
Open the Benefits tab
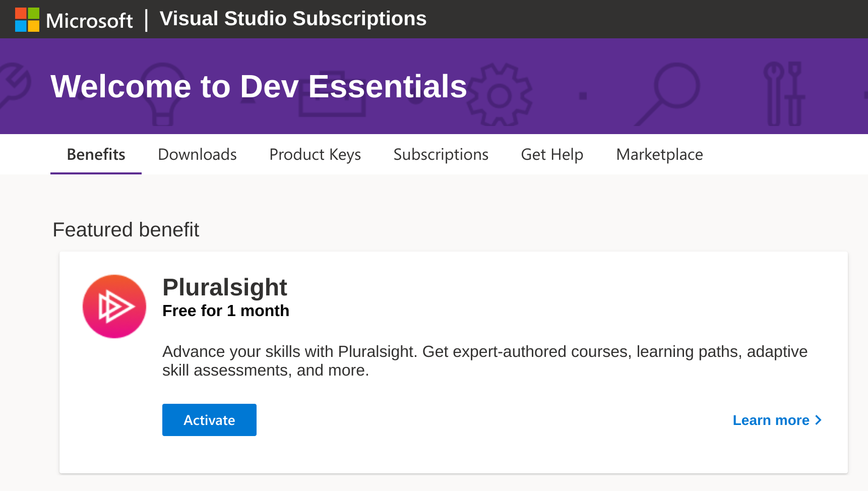(x=96, y=154)
